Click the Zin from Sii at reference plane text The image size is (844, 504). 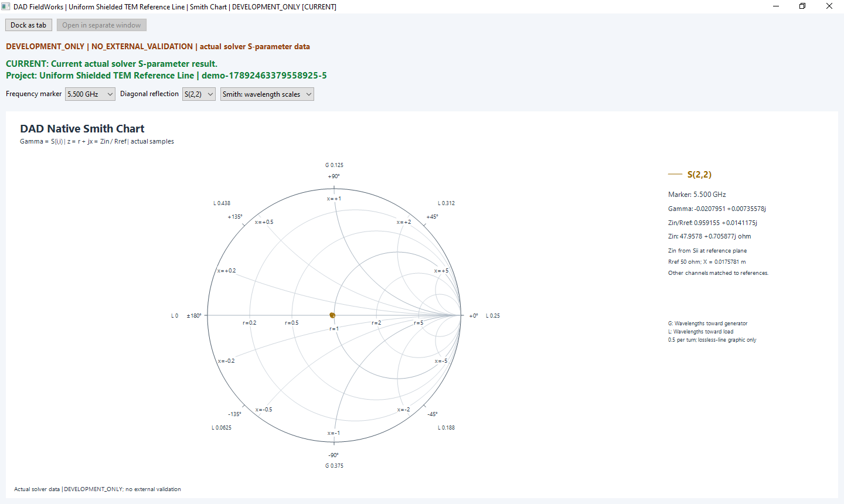[x=707, y=251]
